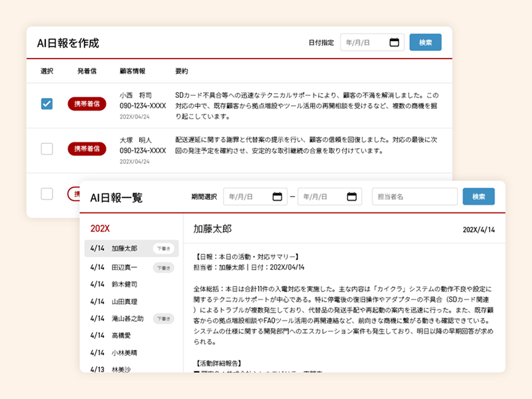Click 【活動詳細報告】 section heading

[x=218, y=363]
